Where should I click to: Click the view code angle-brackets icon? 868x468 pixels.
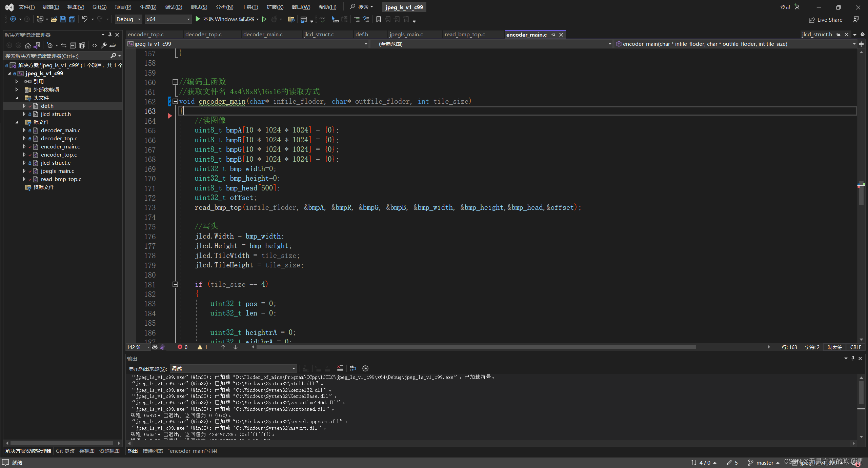pyautogui.click(x=95, y=45)
